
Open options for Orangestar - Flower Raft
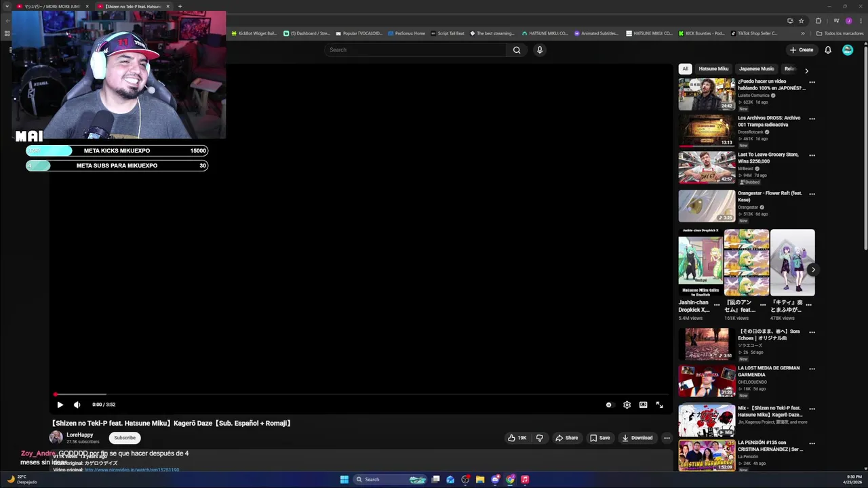[812, 195]
